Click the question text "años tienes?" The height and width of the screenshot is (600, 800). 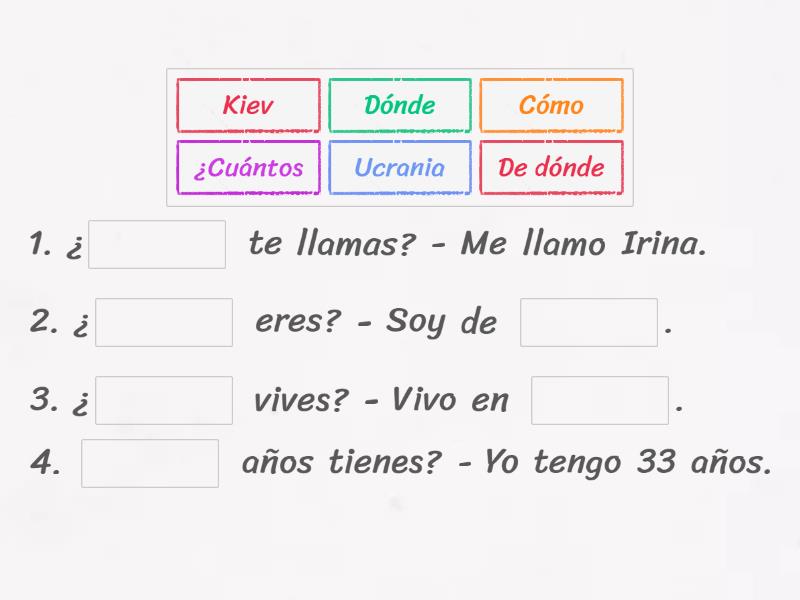(x=340, y=463)
